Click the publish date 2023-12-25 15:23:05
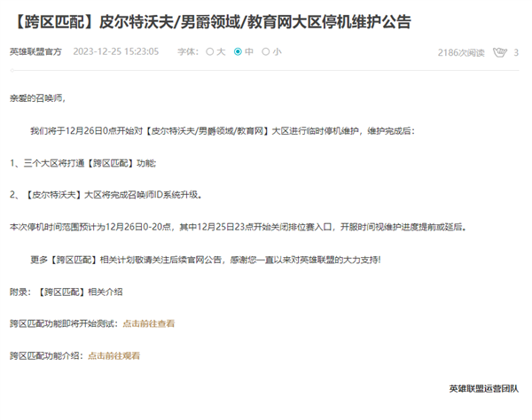Image resolution: width=532 pixels, height=420 pixels. [116, 51]
